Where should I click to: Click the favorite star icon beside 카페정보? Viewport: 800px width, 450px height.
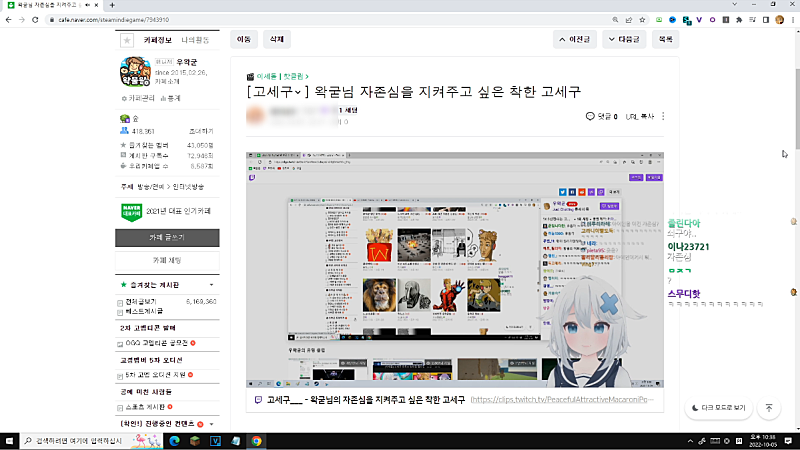click(x=126, y=40)
